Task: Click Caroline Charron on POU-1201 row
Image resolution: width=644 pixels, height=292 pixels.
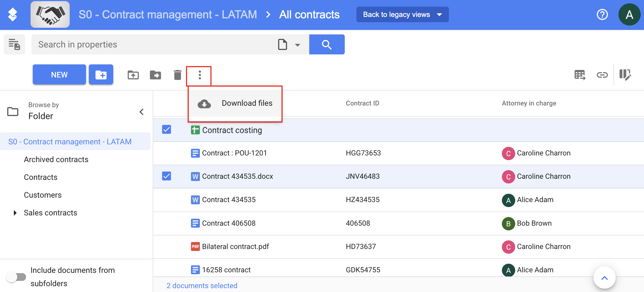Action: click(x=544, y=153)
